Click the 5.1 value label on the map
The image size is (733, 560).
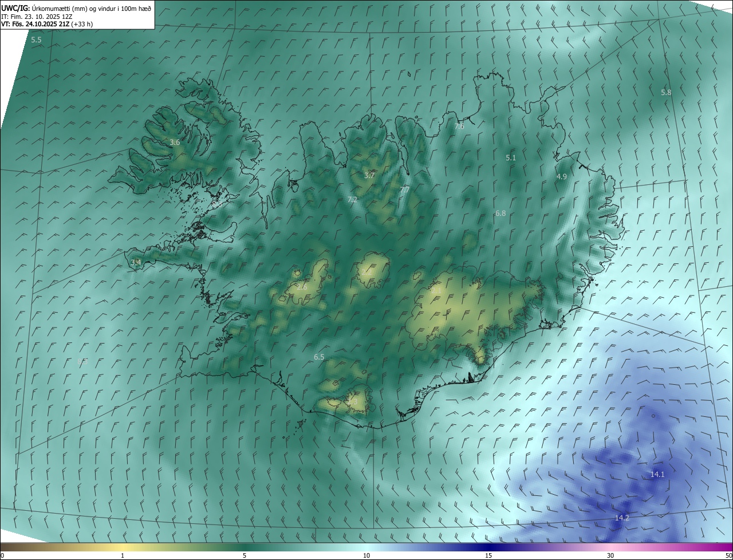pos(511,157)
